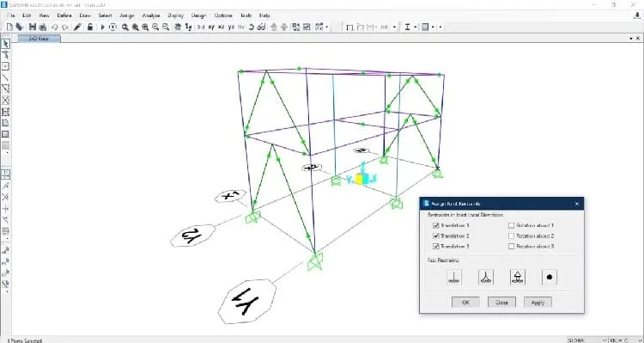Click the fixed support fast restraint icon
This screenshot has height=343, width=644.
click(454, 277)
